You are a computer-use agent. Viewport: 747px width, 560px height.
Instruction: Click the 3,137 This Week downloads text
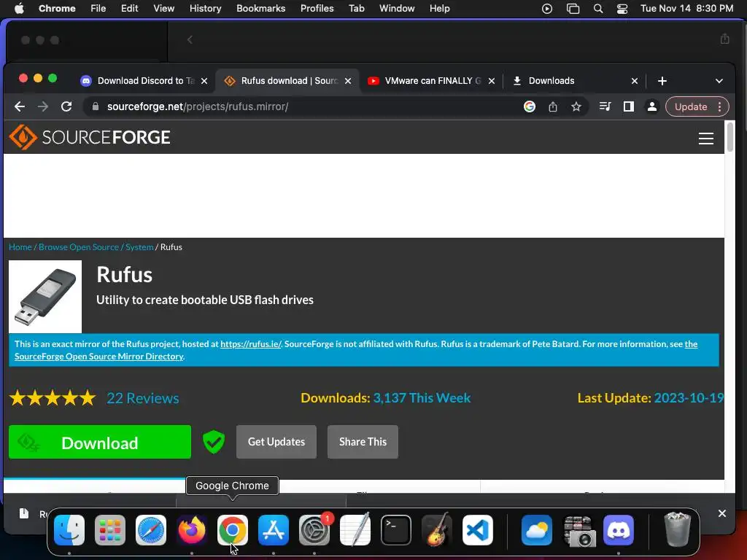point(422,398)
